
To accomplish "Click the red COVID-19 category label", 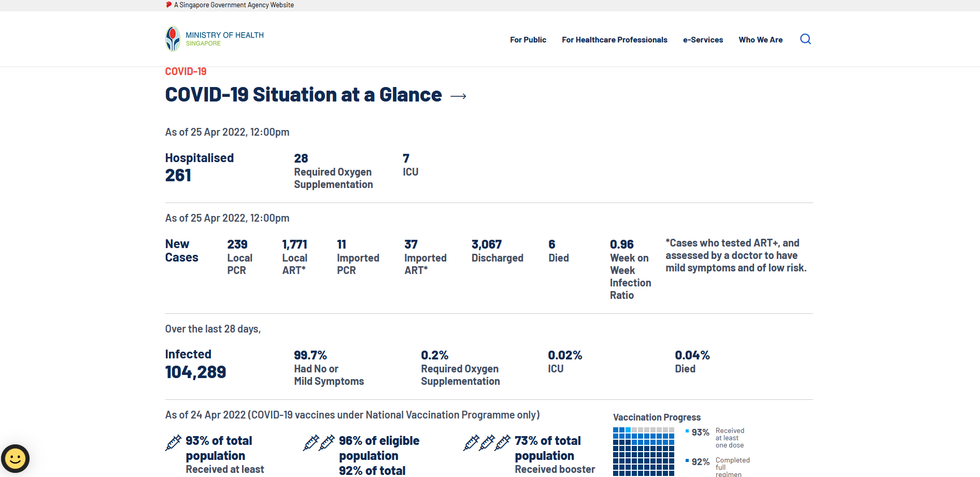I will point(186,71).
